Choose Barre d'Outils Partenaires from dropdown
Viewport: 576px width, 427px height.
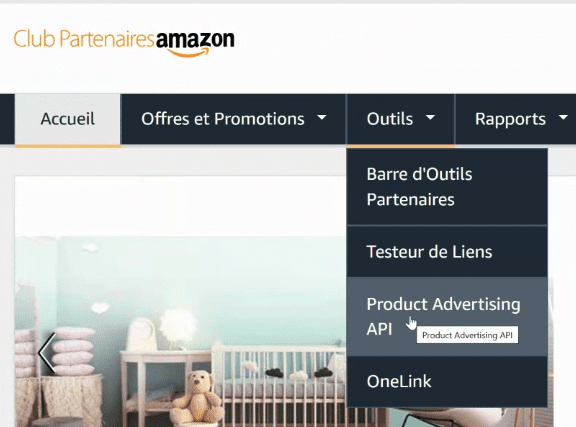(447, 187)
